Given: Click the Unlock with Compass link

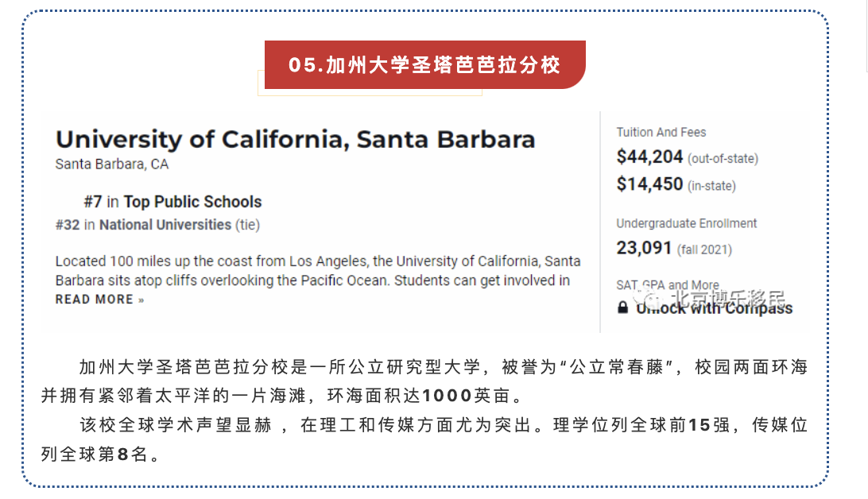Looking at the screenshot, I should (x=714, y=309).
